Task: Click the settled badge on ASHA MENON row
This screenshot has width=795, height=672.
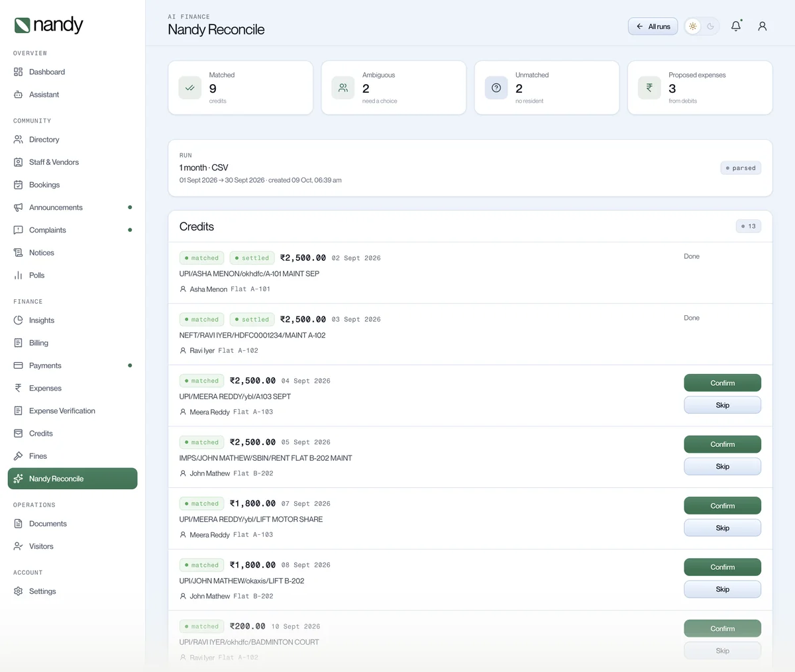Action: tap(252, 258)
